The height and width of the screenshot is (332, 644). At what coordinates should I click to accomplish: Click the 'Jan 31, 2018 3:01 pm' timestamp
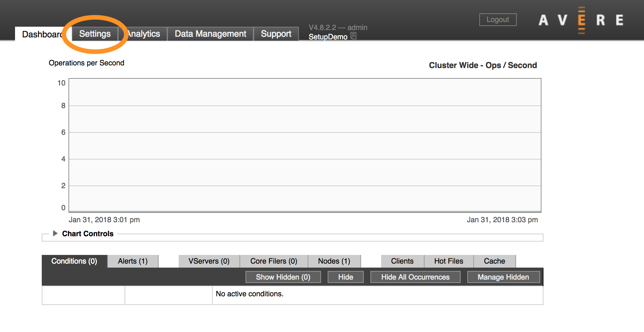click(104, 220)
